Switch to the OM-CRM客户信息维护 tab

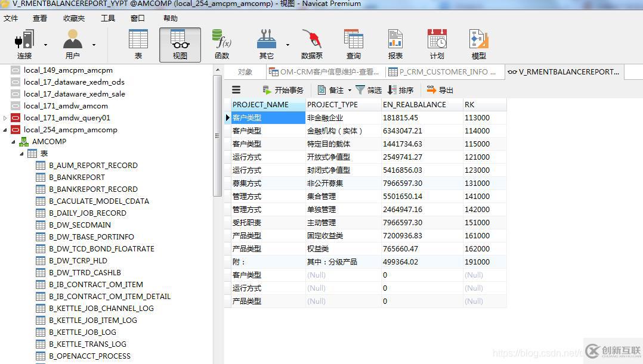point(324,72)
